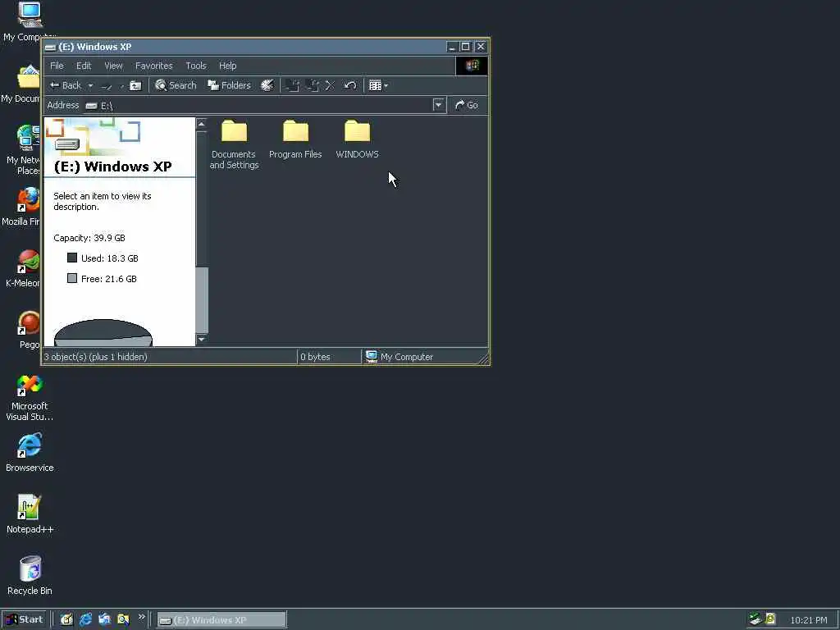
Task: Click the fourth quick launch icon with magnifier
Action: [x=123, y=620]
